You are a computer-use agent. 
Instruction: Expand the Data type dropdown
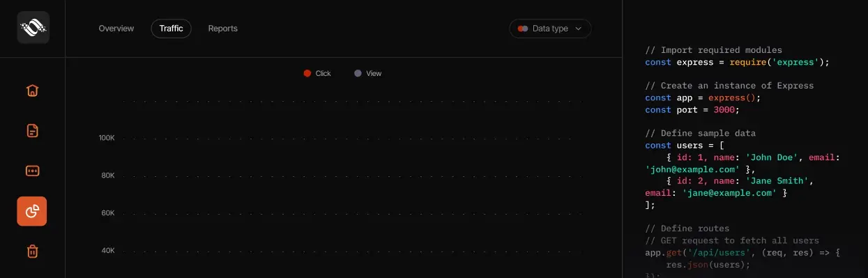(550, 29)
